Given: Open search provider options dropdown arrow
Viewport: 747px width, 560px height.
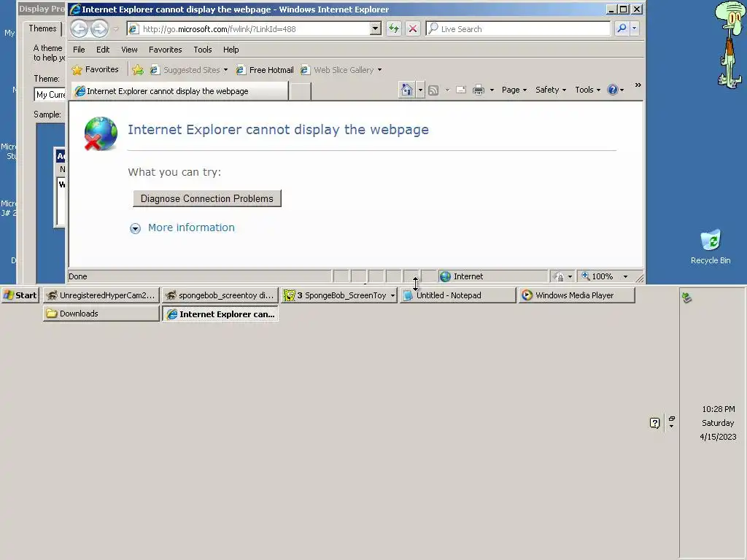Looking at the screenshot, I should tap(634, 28).
